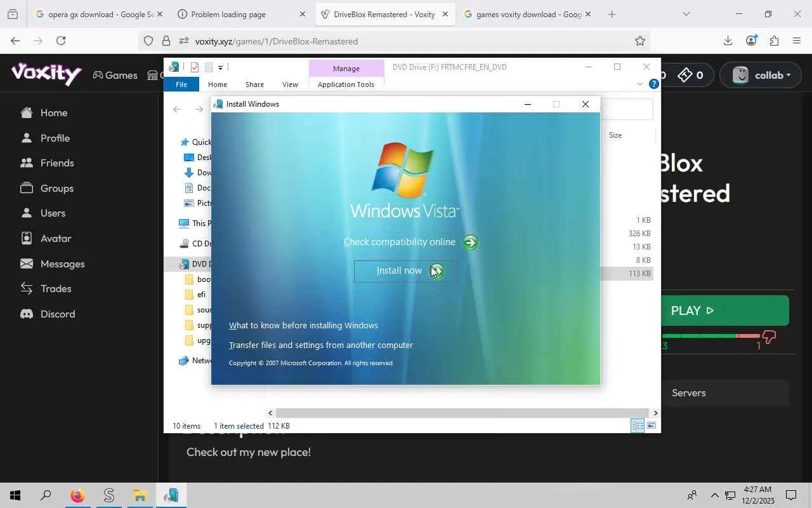Switch to the Share ribbon tab

click(x=254, y=84)
